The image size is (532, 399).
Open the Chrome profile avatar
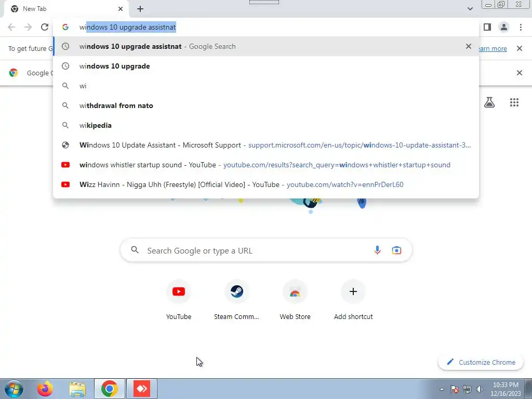point(504,27)
